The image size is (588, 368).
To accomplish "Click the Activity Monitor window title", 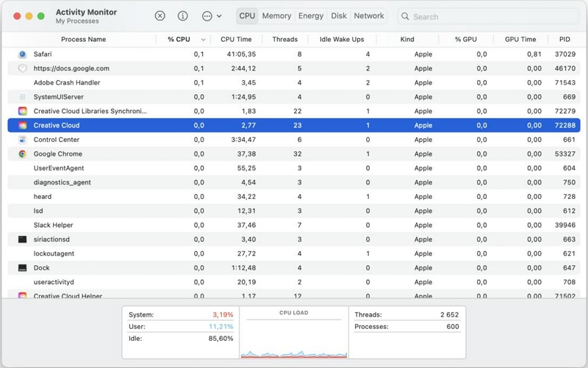I will [x=86, y=12].
